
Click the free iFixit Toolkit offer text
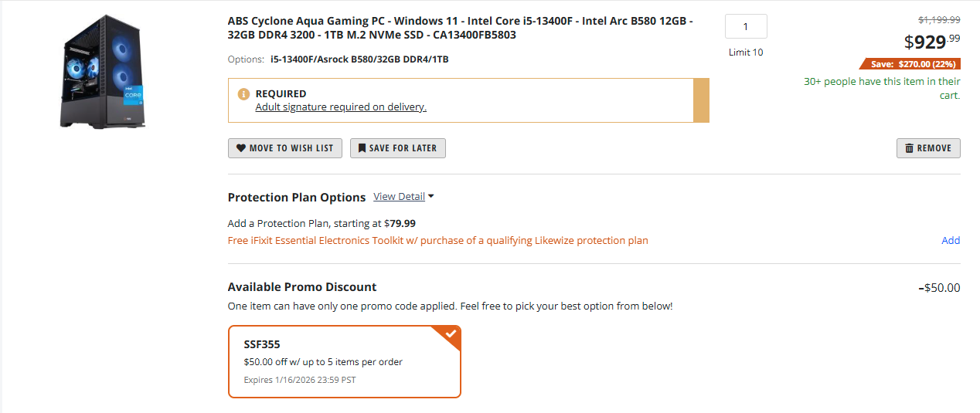pos(437,241)
